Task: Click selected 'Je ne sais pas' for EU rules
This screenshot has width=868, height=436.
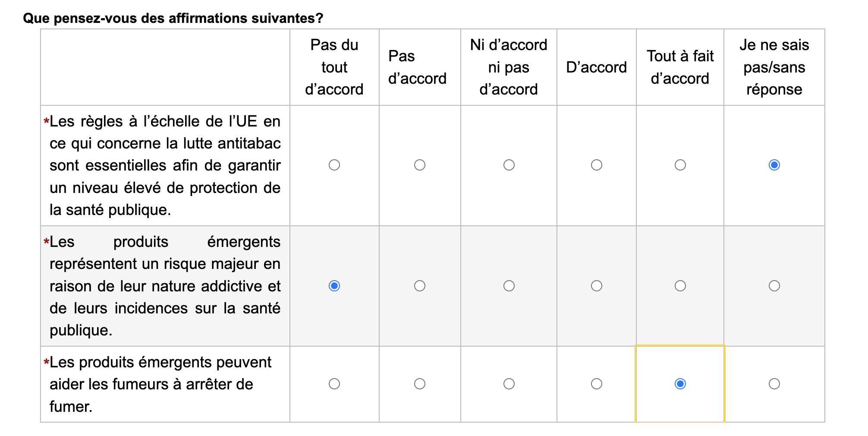Action: pyautogui.click(x=774, y=165)
